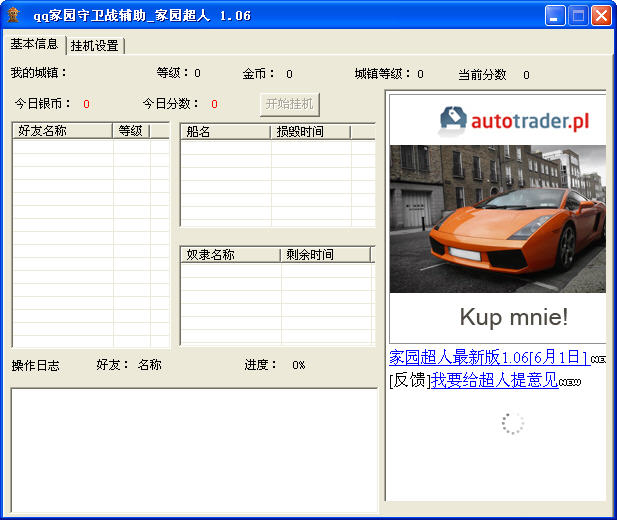Click the 剩余时间 column header
617x520 pixels.
point(324,255)
